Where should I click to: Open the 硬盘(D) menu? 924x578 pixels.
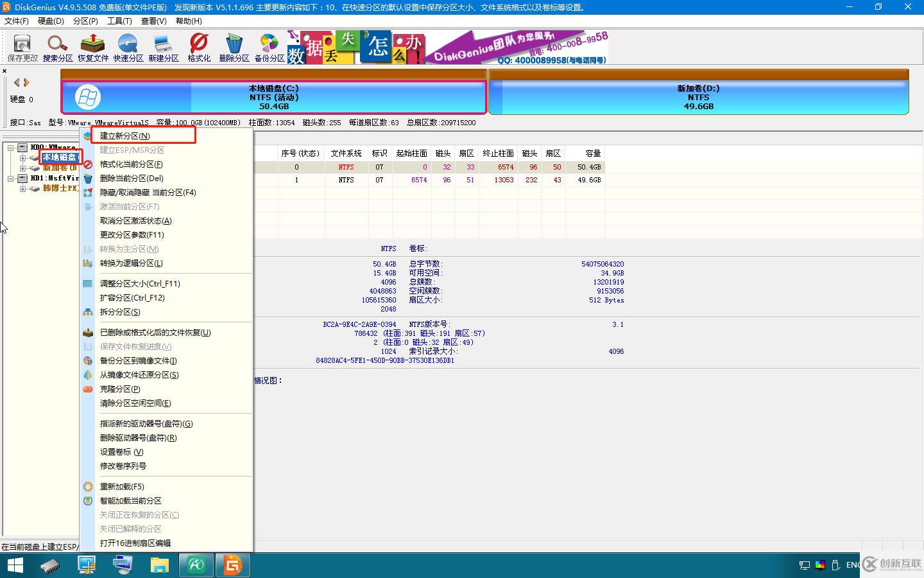[x=51, y=21]
